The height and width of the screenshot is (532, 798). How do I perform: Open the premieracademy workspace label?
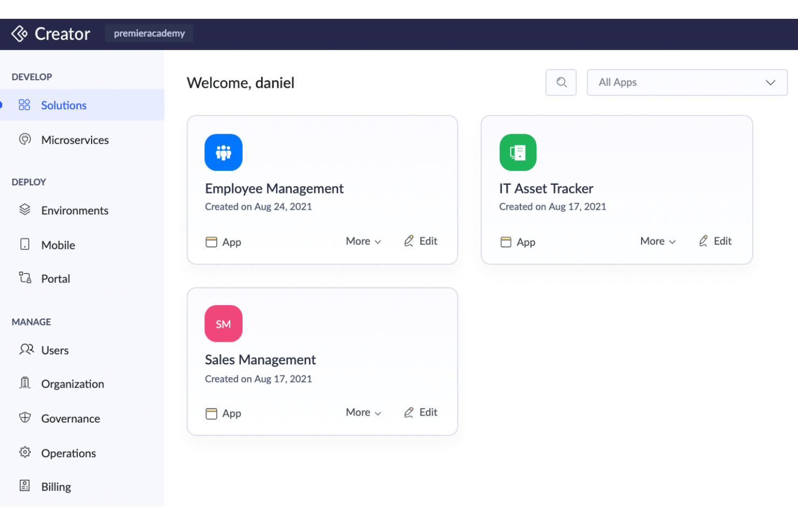(149, 33)
